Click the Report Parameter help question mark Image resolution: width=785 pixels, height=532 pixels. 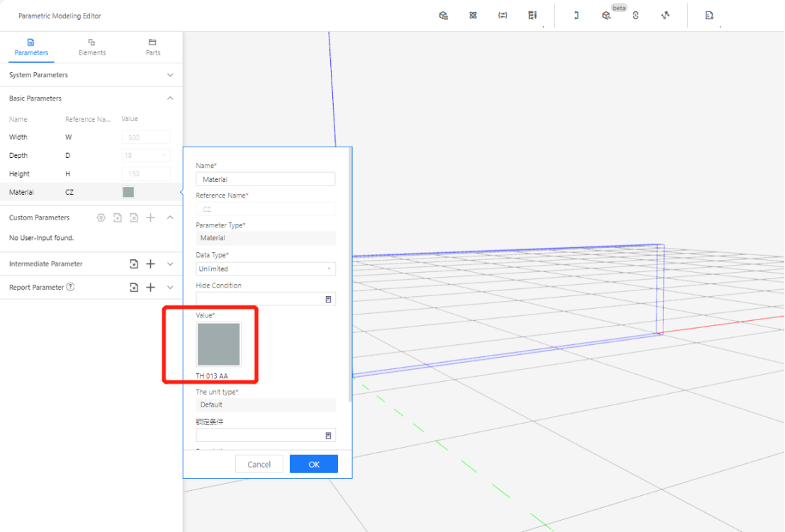tap(70, 288)
